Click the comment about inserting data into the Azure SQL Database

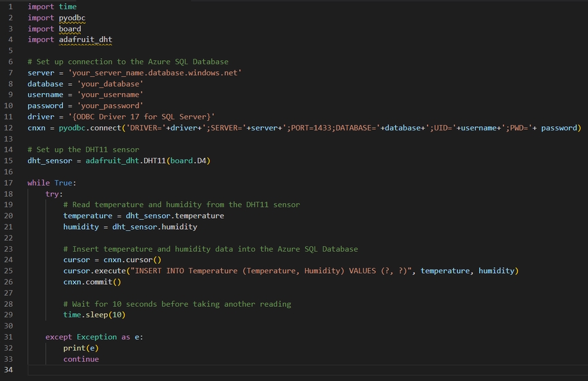[210, 249]
